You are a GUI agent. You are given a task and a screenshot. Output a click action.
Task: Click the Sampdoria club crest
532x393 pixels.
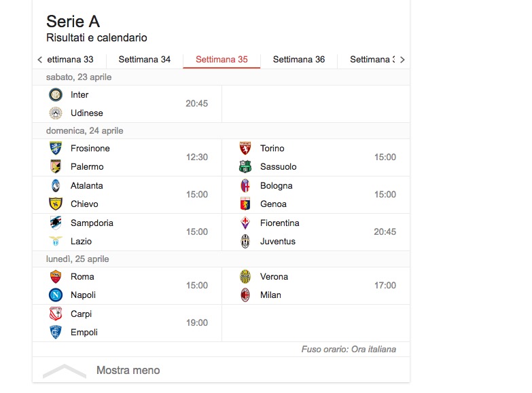click(56, 223)
